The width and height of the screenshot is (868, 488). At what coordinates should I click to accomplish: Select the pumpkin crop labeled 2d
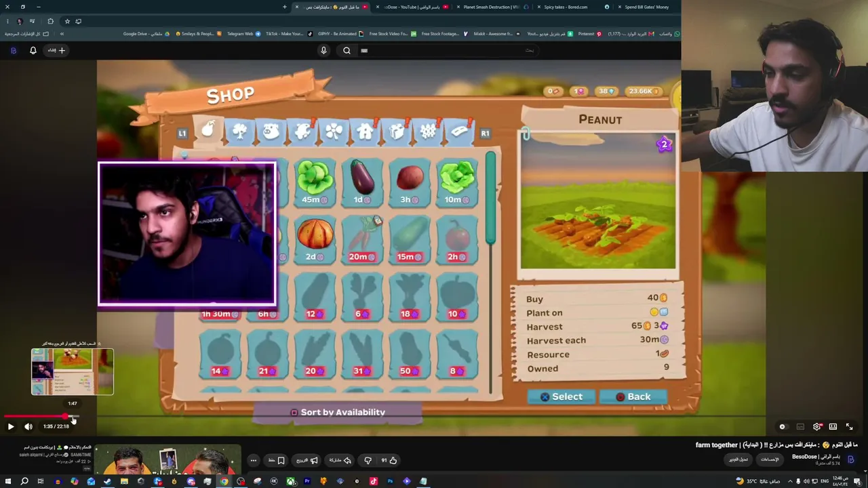[315, 239]
